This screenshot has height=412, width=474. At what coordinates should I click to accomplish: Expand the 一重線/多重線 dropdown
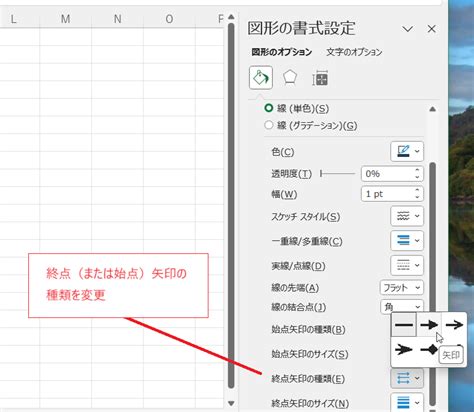tap(407, 240)
